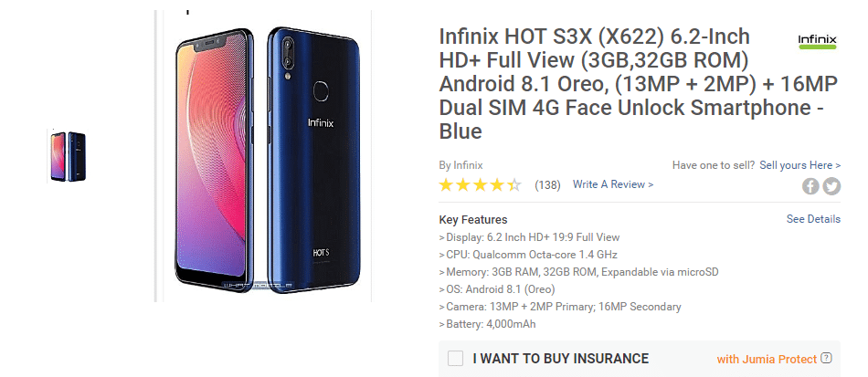Screen dimensions: 868x377
Task: Open the Infinix brand logo
Action: pos(817,41)
